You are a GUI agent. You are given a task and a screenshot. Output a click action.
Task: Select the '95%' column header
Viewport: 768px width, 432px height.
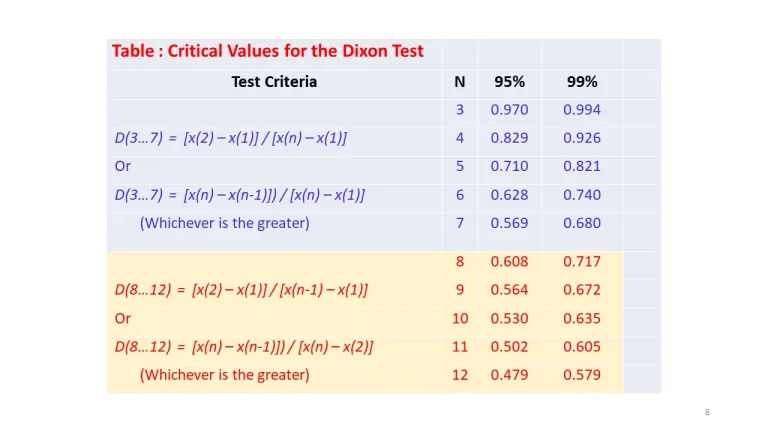509,81
